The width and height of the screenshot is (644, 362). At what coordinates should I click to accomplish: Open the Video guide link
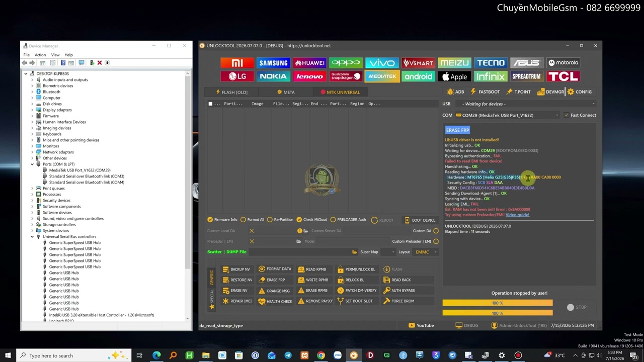point(517,215)
